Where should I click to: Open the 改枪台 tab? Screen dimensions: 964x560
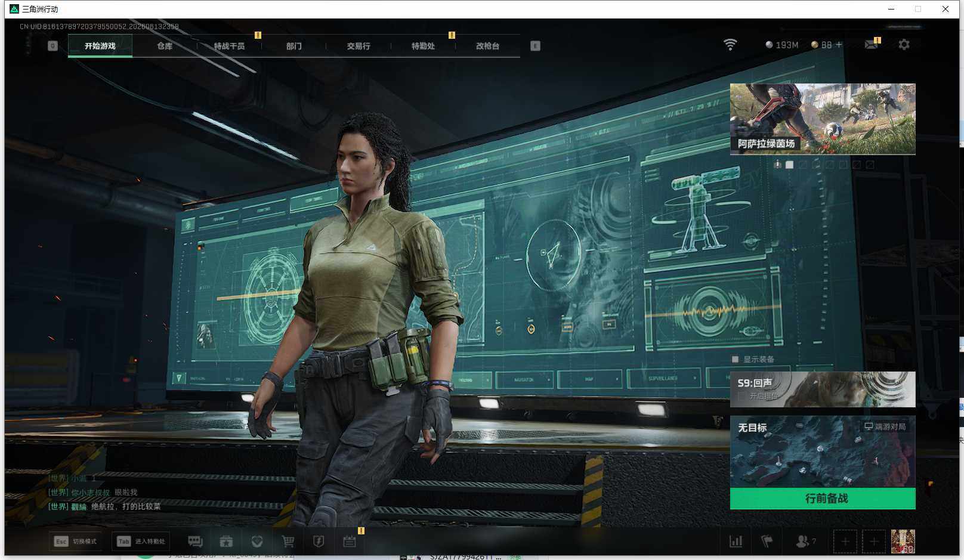[x=487, y=46]
